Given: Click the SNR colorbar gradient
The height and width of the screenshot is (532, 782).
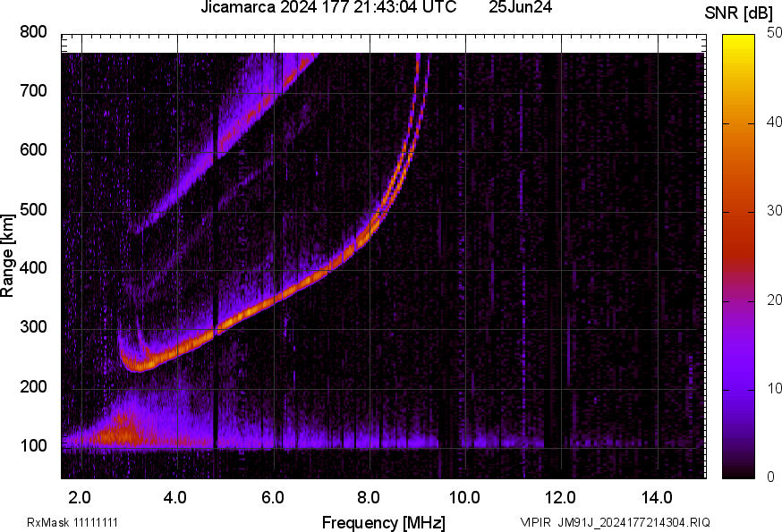Looking at the screenshot, I should pos(739,257).
